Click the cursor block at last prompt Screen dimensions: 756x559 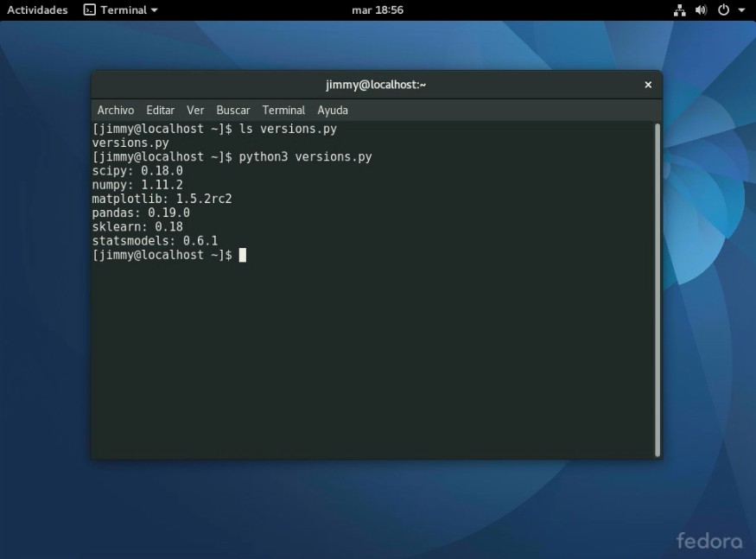[x=243, y=255]
